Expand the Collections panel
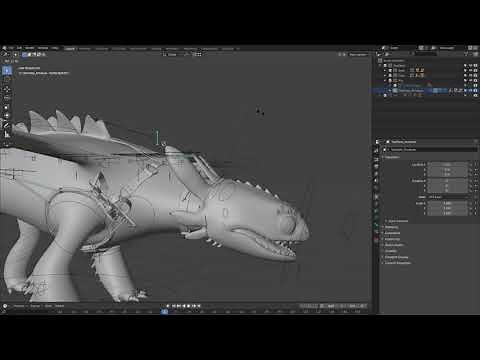Image resolution: width=480 pixels, height=360 pixels. 392,233
